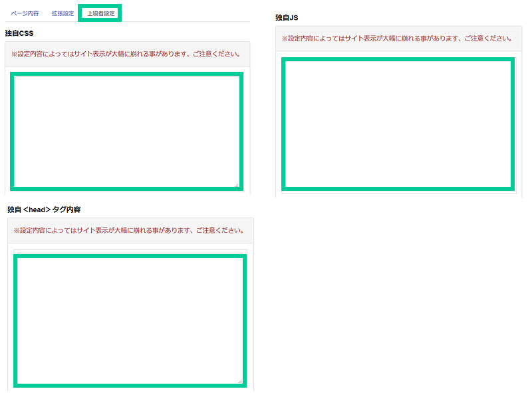The height and width of the screenshot is (393, 532).
Task: Open the 拡張設定 tab
Action: (x=63, y=13)
